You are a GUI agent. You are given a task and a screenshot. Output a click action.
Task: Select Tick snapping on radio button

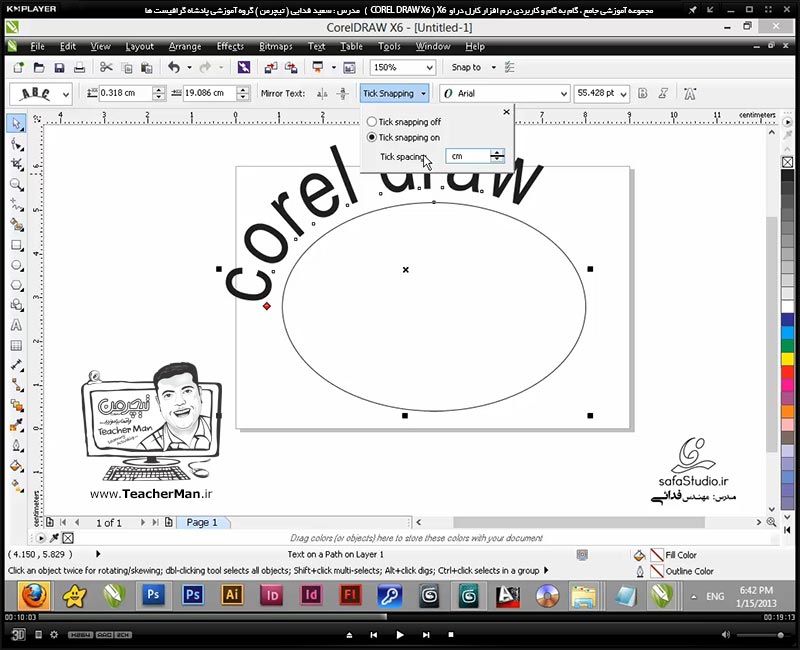(371, 137)
